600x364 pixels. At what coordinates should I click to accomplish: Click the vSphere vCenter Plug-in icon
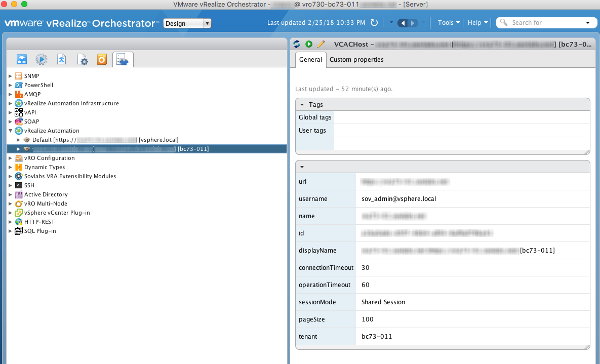[18, 213]
